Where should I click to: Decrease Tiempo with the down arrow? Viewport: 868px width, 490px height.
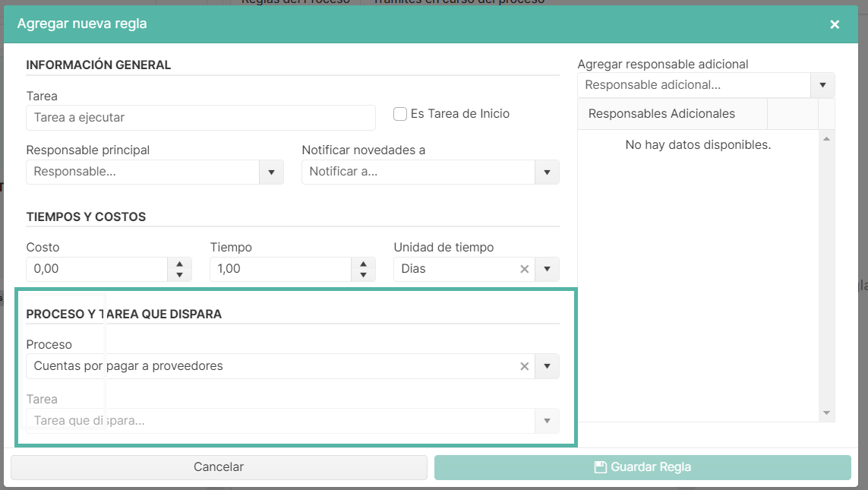pyautogui.click(x=363, y=275)
